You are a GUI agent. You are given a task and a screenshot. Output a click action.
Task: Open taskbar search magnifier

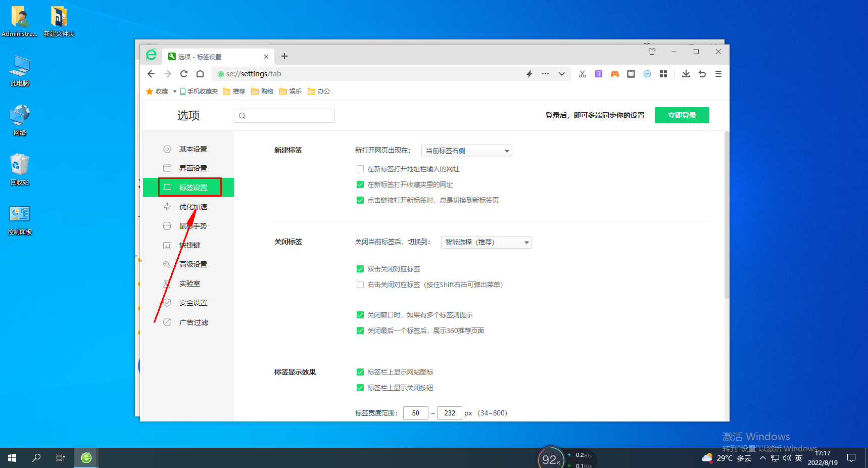tap(36, 458)
